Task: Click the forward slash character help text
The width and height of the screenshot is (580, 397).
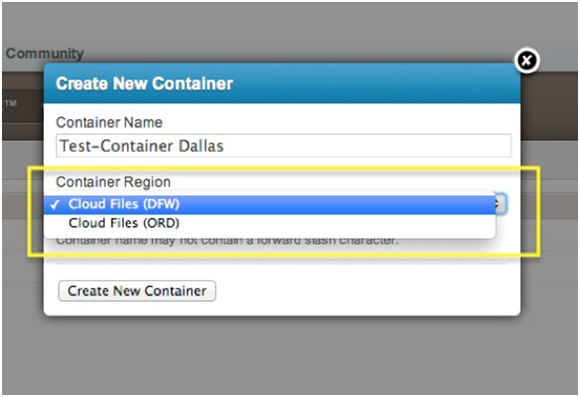Action: pos(227,242)
